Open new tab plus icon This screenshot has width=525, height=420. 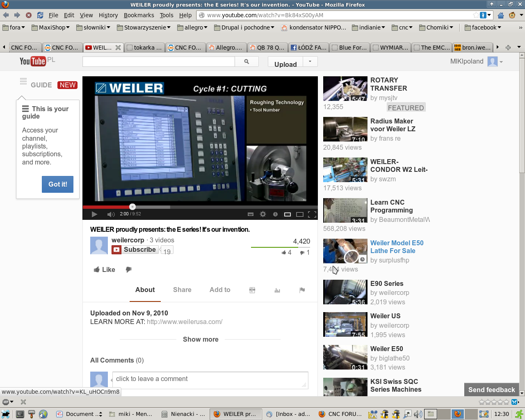point(508,47)
